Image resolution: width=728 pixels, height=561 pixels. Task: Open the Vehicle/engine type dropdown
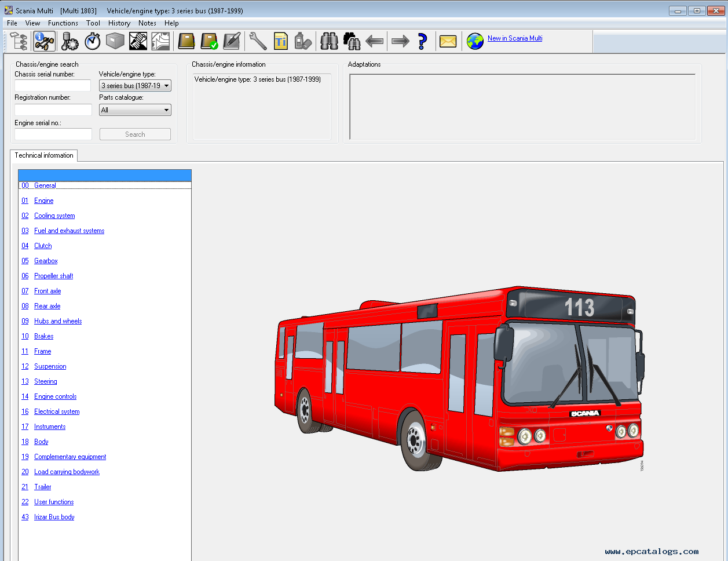pyautogui.click(x=136, y=86)
